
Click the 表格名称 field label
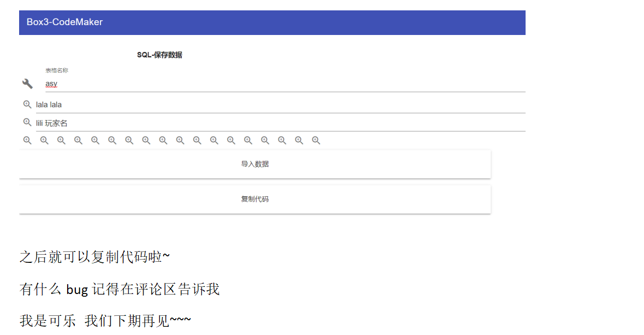[x=57, y=70]
